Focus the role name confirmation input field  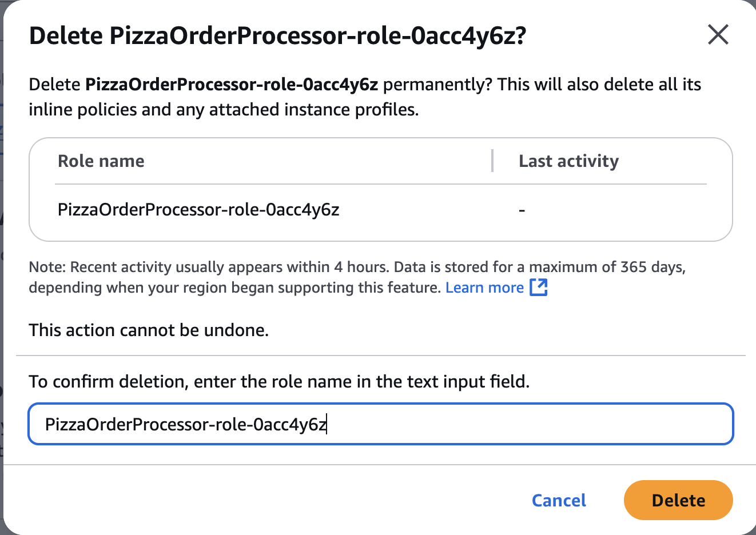point(380,424)
